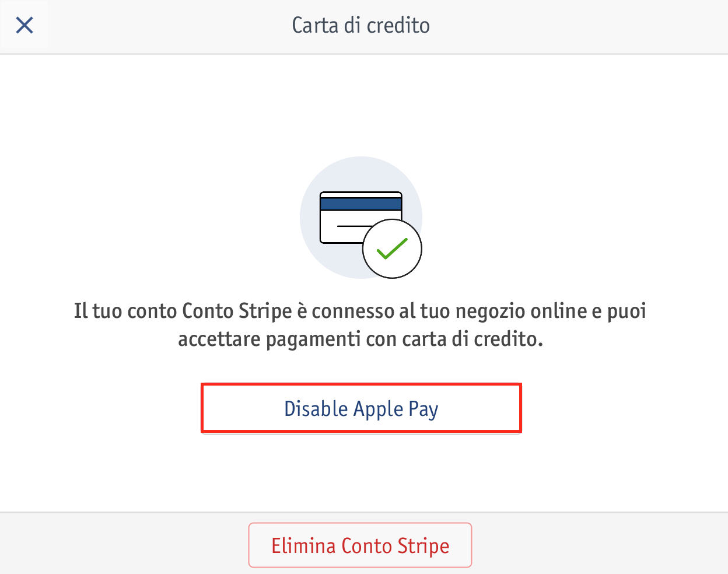Click the Carta di credito title
The height and width of the screenshot is (574, 728).
[361, 26]
